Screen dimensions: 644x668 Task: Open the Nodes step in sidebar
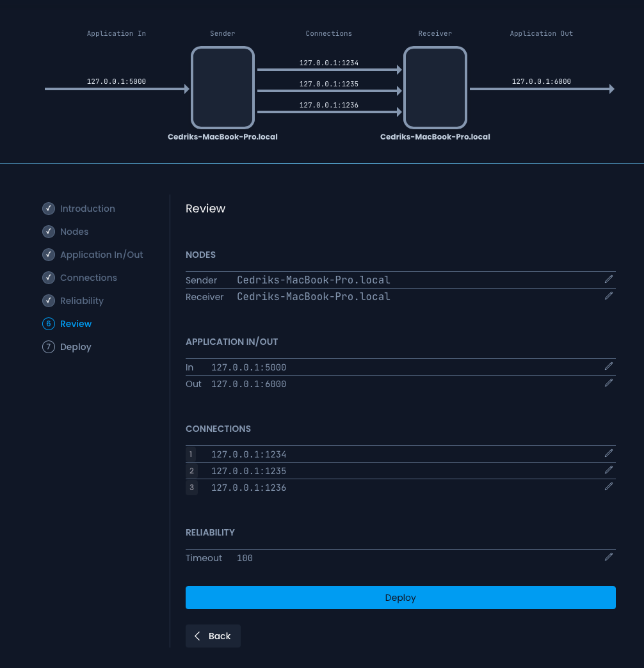[x=74, y=232]
